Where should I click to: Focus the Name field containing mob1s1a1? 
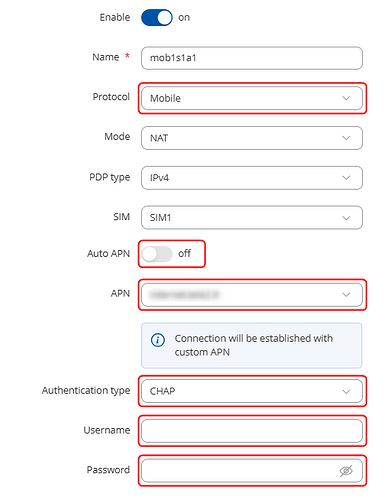pyautogui.click(x=252, y=58)
